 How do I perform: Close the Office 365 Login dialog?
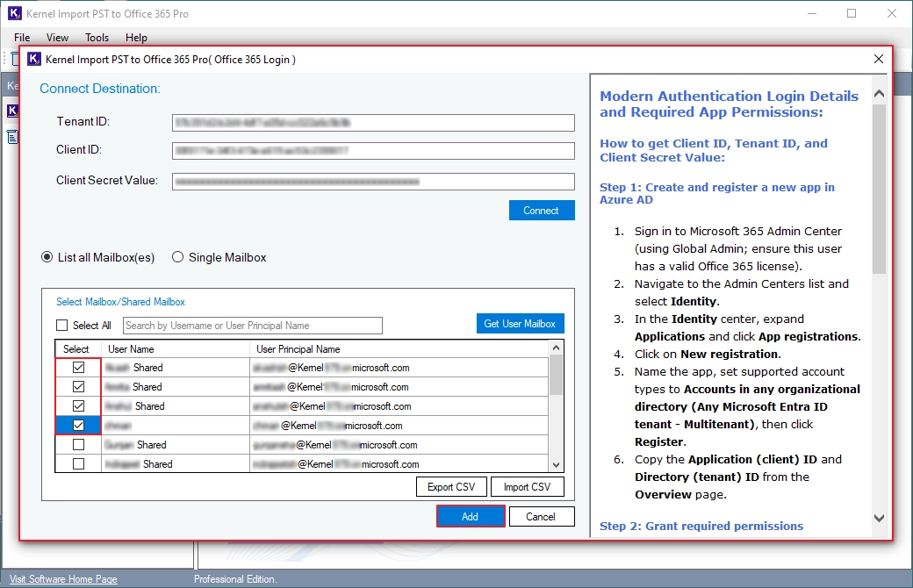[879, 59]
